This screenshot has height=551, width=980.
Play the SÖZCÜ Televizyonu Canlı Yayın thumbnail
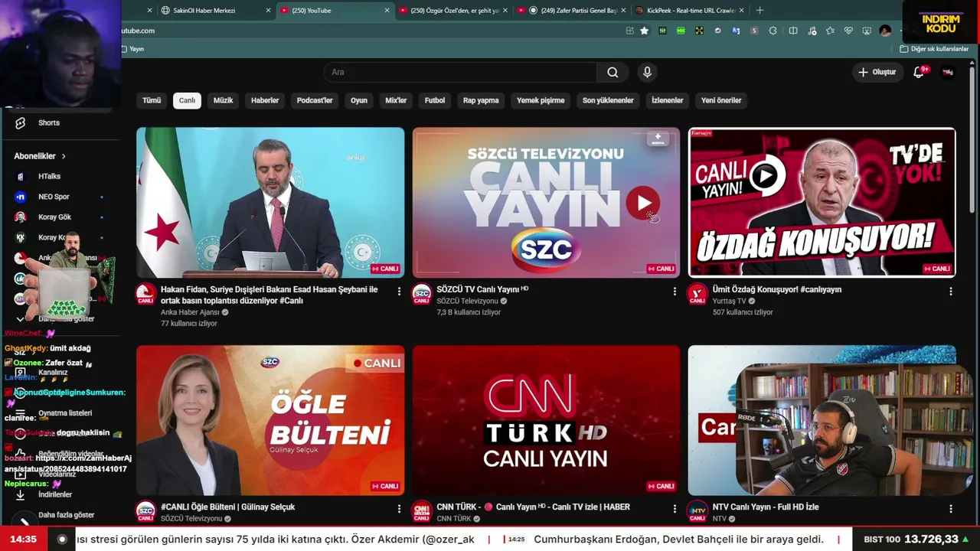click(546, 202)
